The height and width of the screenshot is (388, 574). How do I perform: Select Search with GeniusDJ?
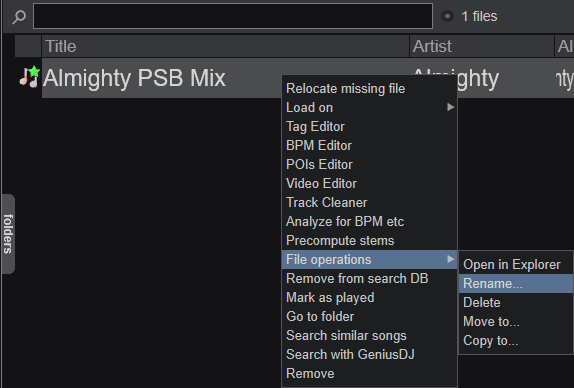(369, 355)
